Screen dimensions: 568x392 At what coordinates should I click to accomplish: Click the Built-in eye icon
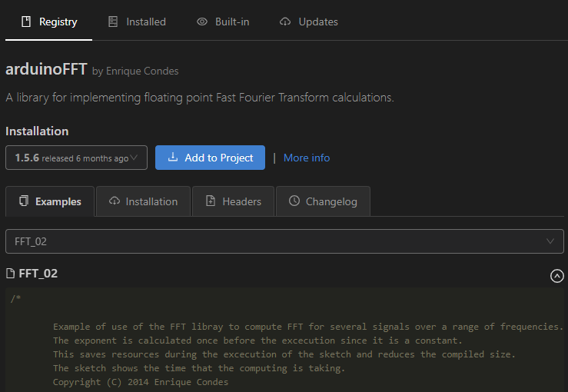202,22
